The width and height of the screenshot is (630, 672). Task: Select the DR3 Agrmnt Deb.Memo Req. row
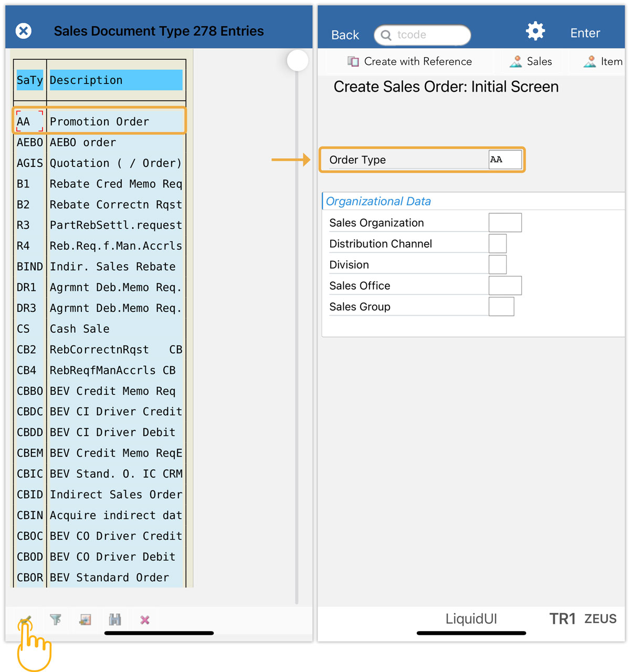(100, 308)
